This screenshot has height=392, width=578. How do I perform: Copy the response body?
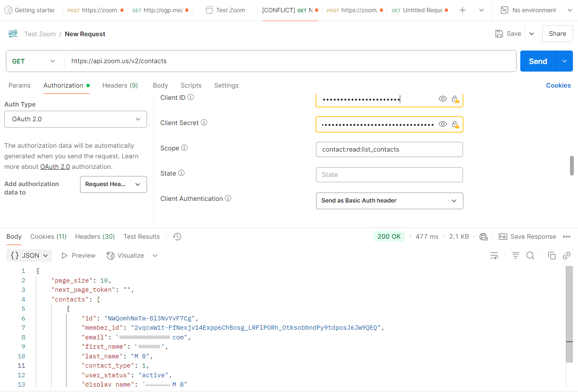coord(552,256)
